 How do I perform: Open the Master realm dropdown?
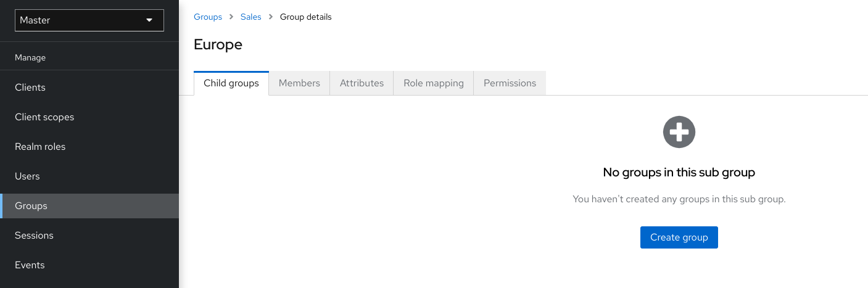(x=89, y=20)
